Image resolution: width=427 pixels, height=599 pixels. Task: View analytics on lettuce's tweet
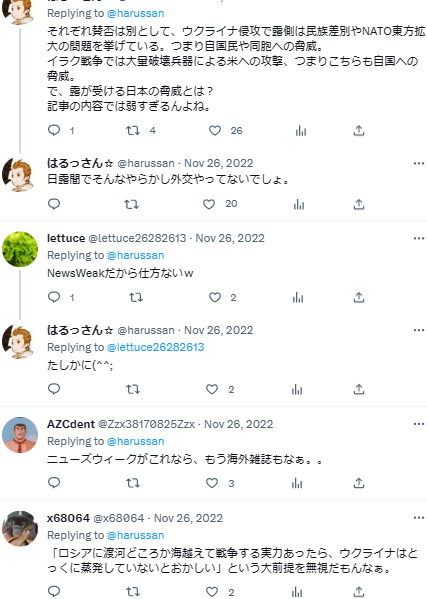click(x=298, y=297)
